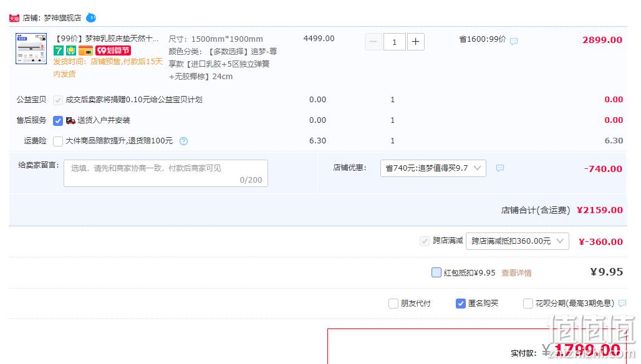Click the original price 4499.00
This screenshot has width=641, height=364.
pos(319,39)
